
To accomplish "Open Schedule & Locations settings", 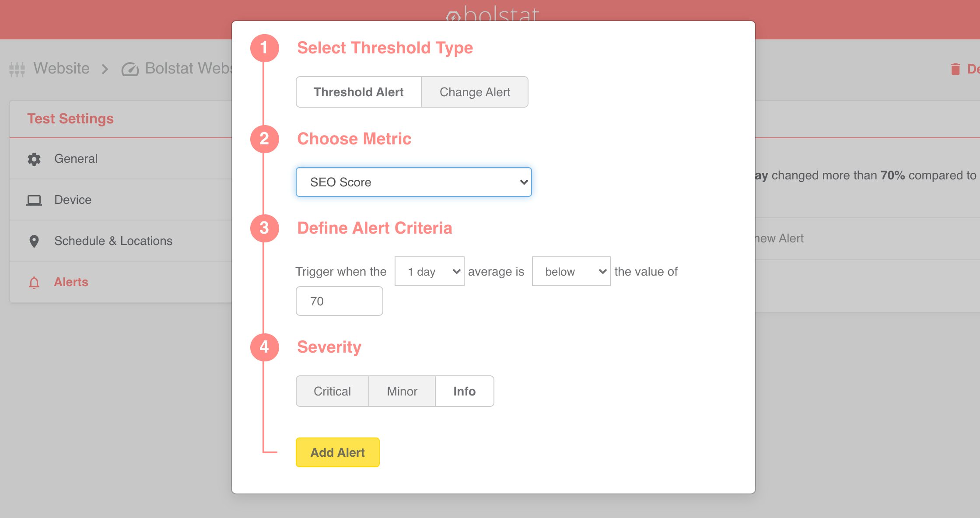I will [113, 241].
